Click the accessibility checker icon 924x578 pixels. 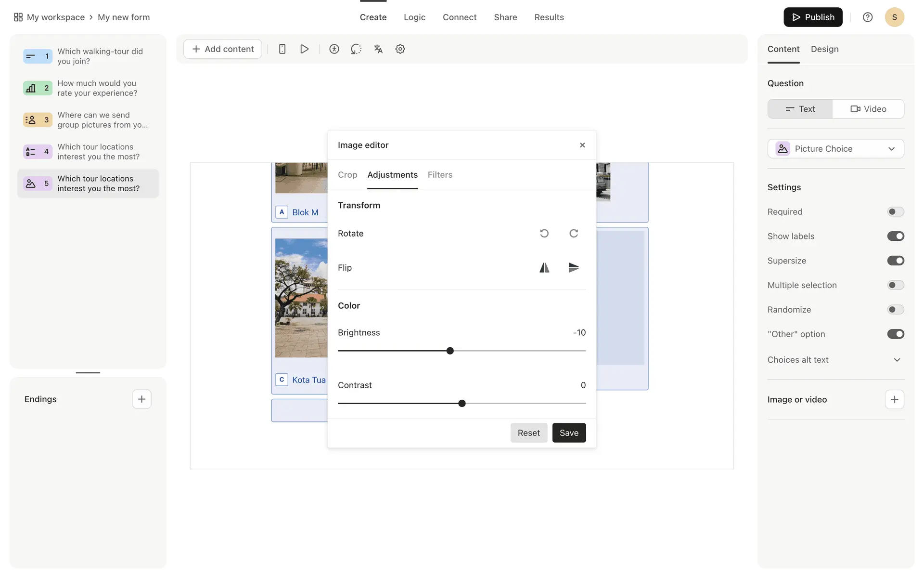pyautogui.click(x=334, y=49)
